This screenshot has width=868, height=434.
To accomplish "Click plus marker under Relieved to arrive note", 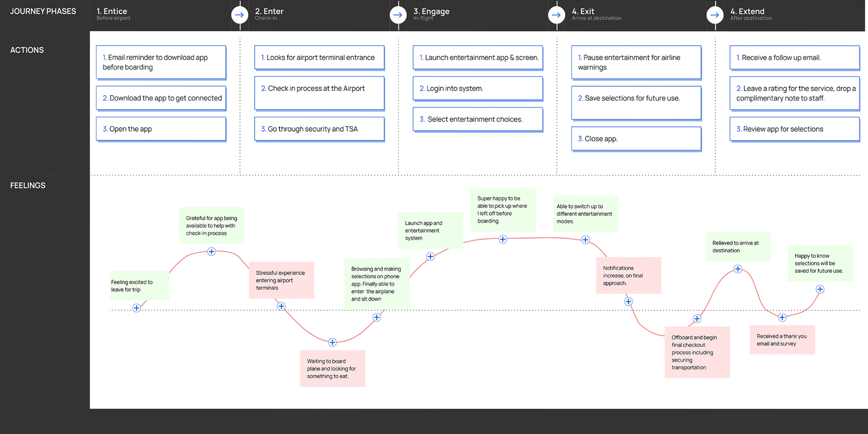I will click(738, 269).
